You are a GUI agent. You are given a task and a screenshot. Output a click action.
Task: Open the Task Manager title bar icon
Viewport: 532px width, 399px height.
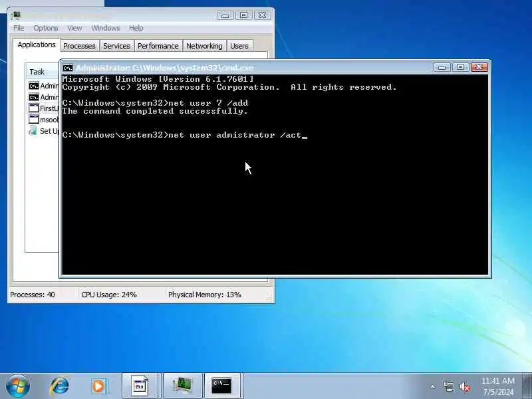coord(15,15)
